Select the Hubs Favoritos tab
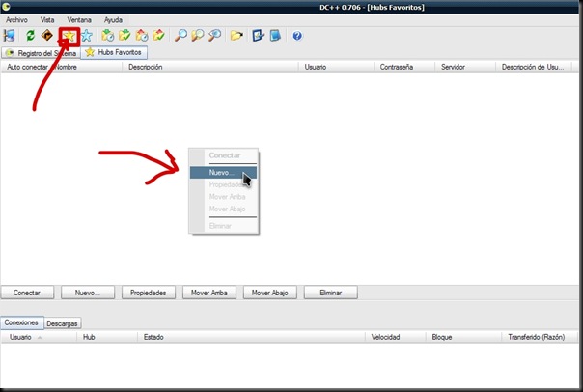This screenshot has width=583, height=392. point(114,52)
